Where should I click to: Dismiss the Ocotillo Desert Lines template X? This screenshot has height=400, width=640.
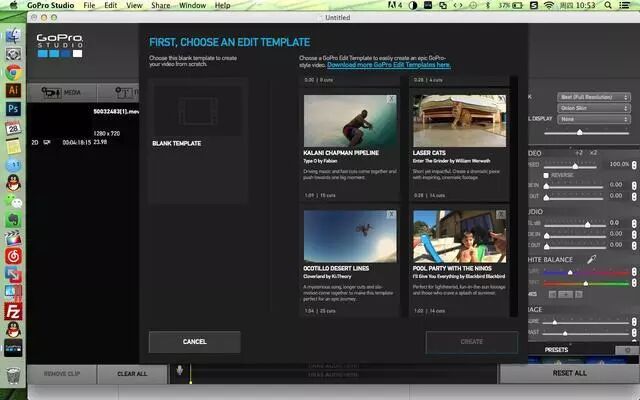(391, 214)
